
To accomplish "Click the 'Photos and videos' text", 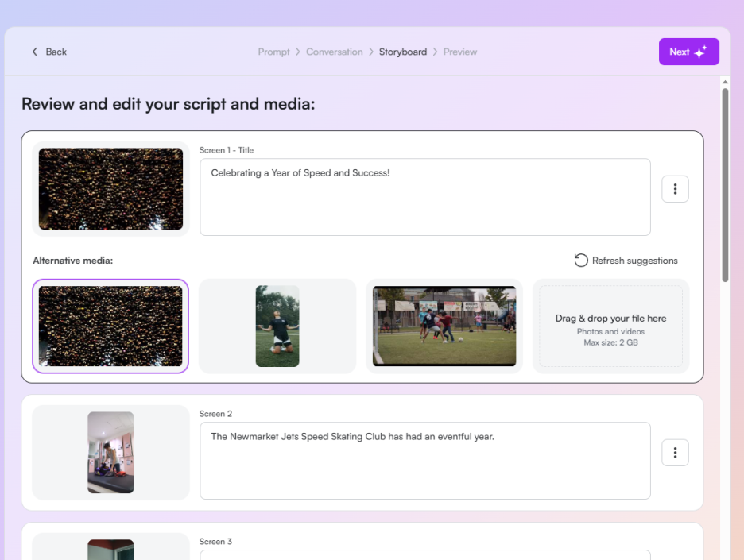I will [x=610, y=331].
